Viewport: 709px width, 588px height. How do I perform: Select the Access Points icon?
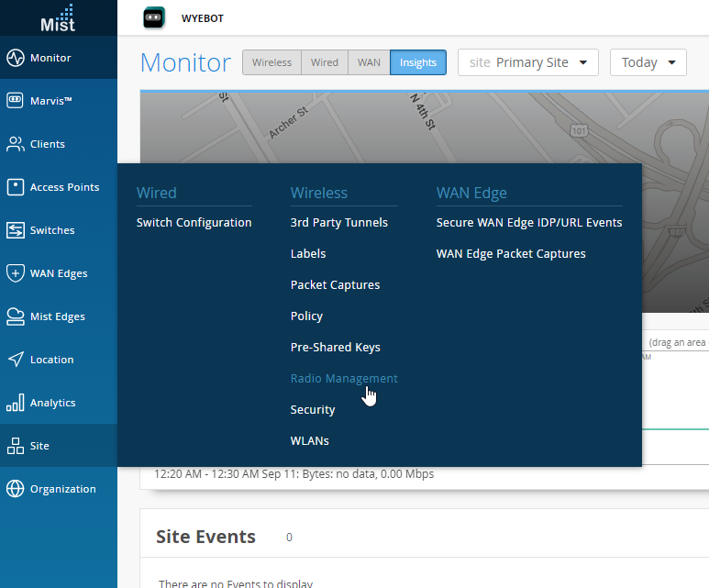pyautogui.click(x=16, y=187)
